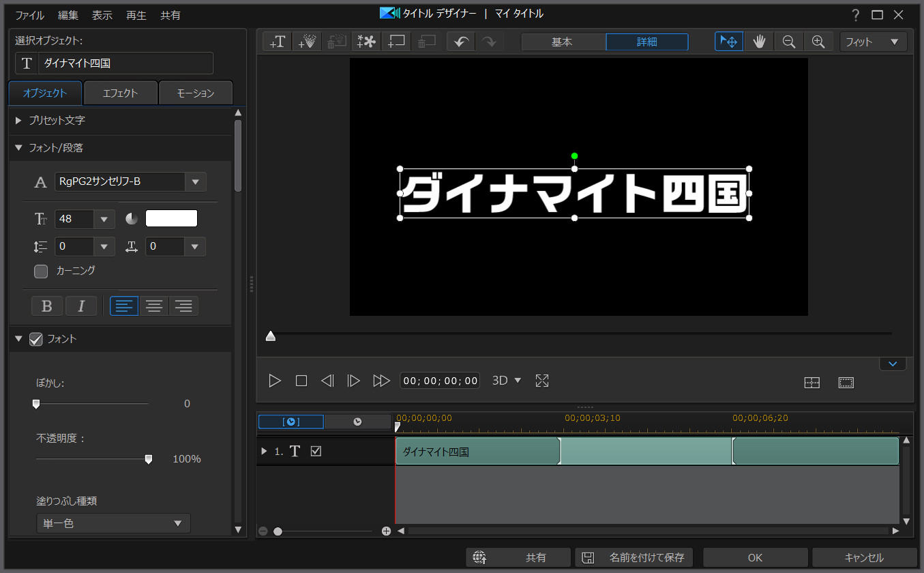
Task: Expand the プリセット文字 section
Action: (19, 120)
